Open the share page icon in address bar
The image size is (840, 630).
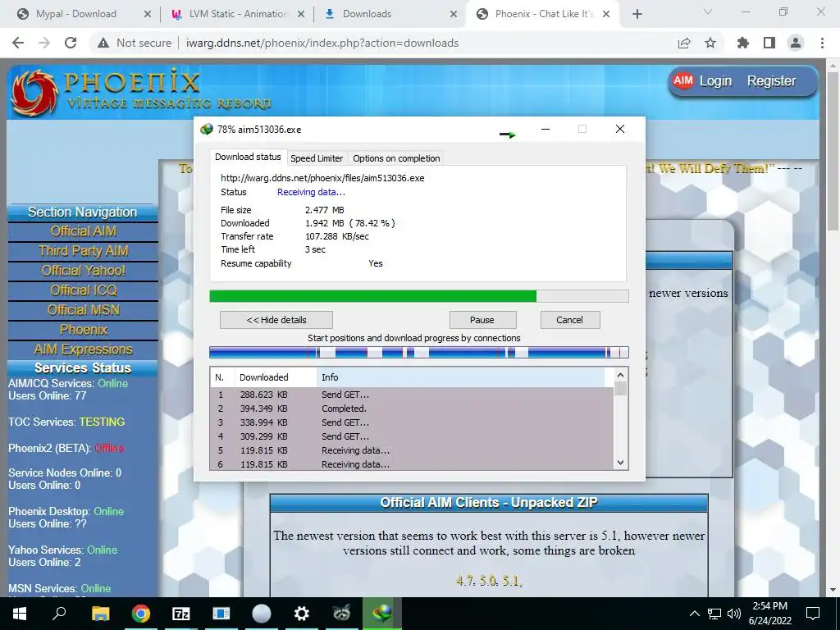pyautogui.click(x=684, y=43)
